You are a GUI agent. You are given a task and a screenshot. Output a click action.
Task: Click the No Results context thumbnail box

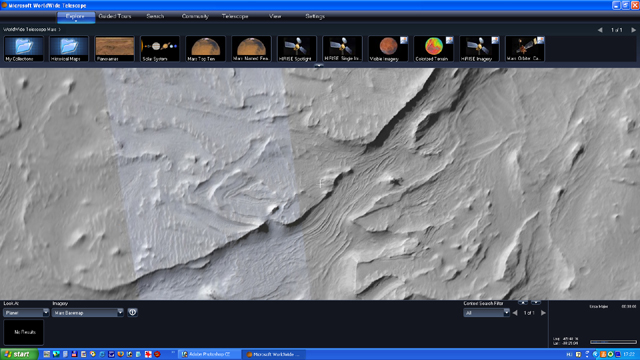pos(24,332)
